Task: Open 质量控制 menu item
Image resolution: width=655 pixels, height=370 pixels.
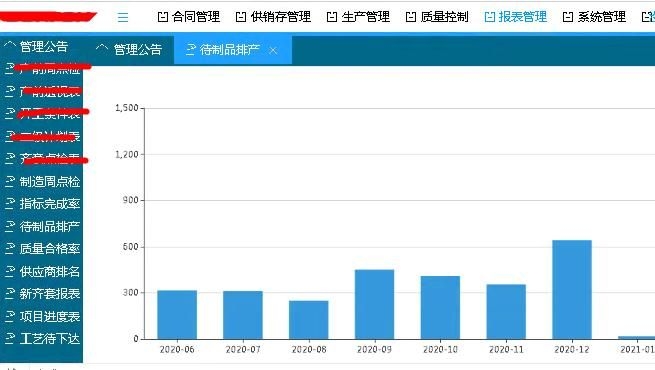Action: (x=437, y=17)
